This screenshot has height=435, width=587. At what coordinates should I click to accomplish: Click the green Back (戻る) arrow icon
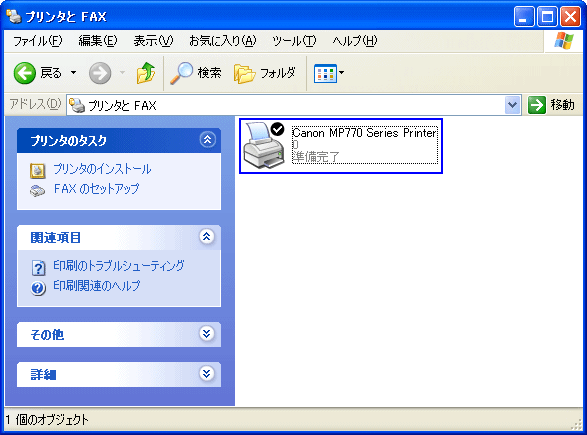[x=25, y=73]
